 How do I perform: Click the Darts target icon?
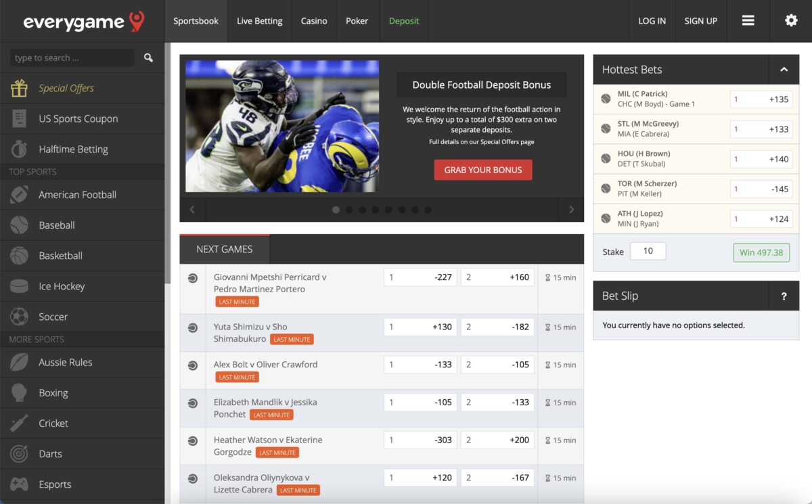[x=19, y=454]
